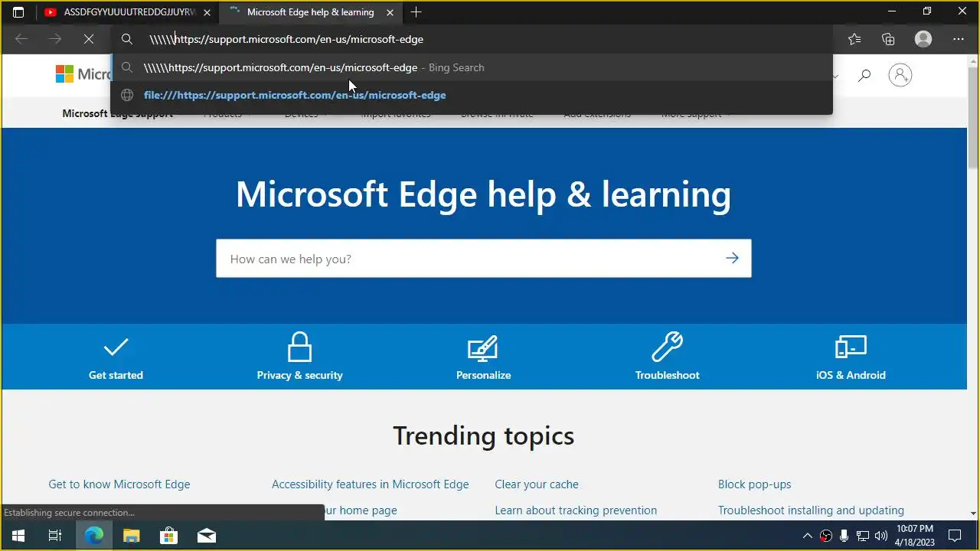Submit help search with arrow button

click(x=733, y=259)
